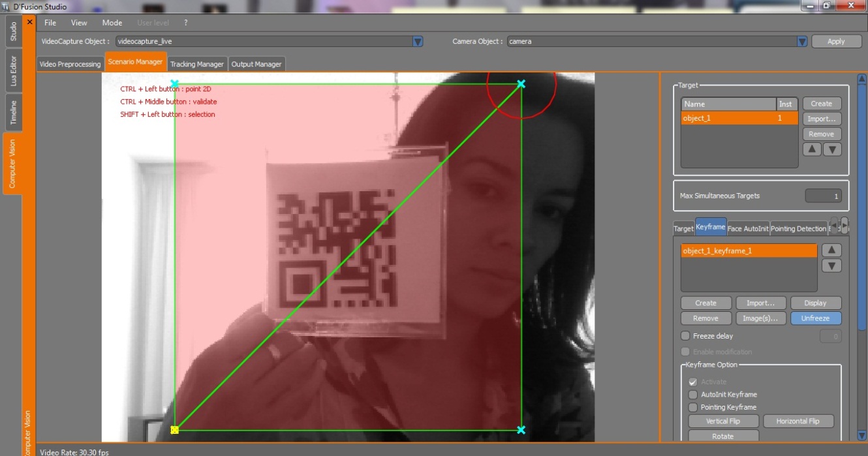Select object_1_keyframe_1 in the keyframe list
Image resolution: width=868 pixels, height=456 pixels.
tap(749, 251)
